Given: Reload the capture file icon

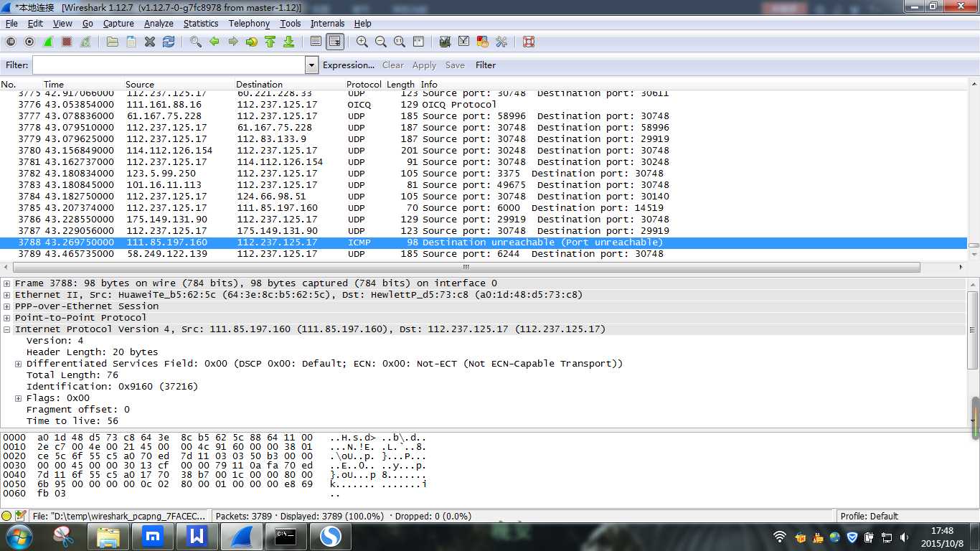Looking at the screenshot, I should point(169,42).
